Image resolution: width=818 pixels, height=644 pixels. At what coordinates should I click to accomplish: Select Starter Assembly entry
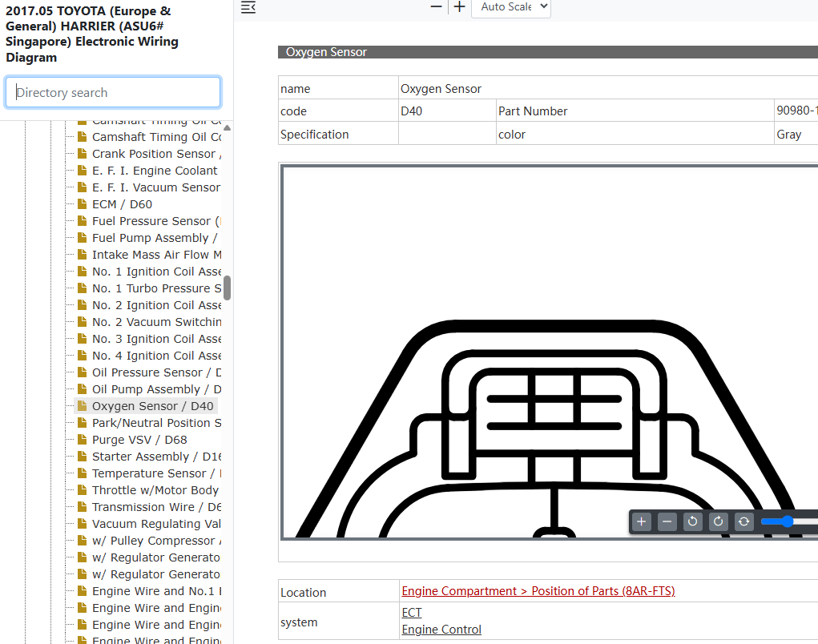coord(156,457)
